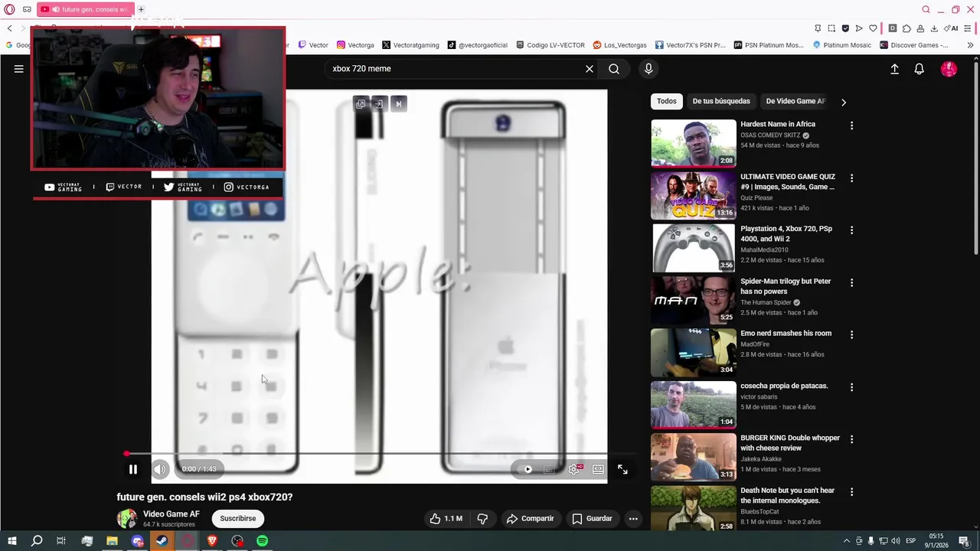
Task: Click the red video progress bar scrubber
Action: (127, 454)
